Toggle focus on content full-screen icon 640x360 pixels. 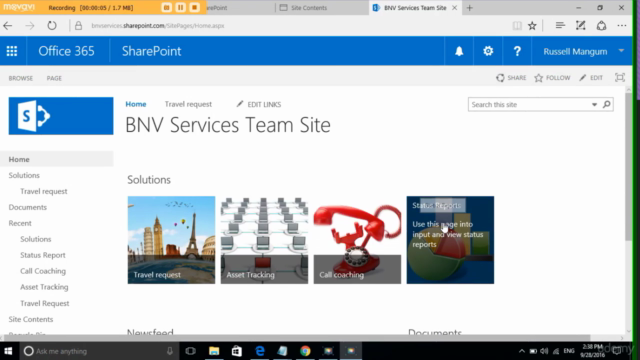[x=620, y=78]
